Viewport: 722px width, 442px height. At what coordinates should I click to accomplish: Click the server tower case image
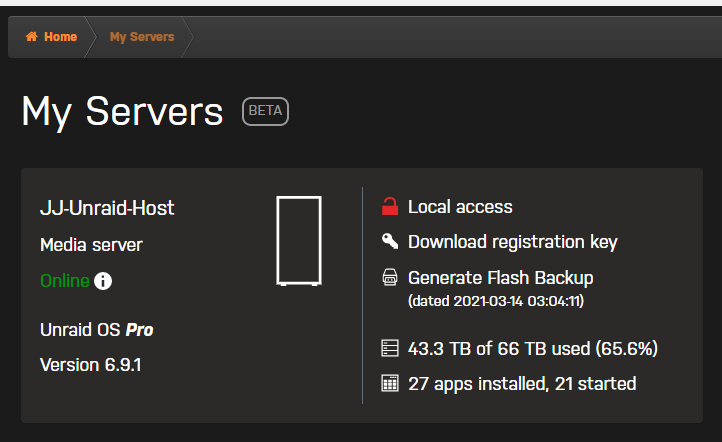pos(299,241)
